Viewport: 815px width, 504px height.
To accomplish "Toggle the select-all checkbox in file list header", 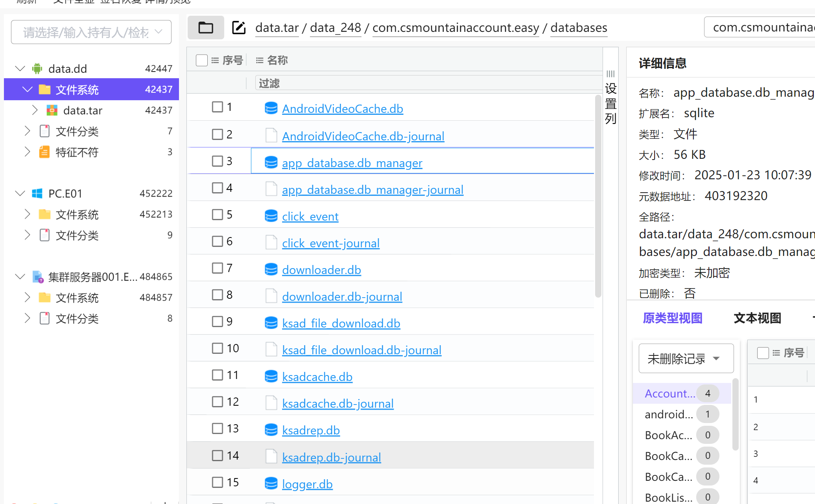I will 202,60.
